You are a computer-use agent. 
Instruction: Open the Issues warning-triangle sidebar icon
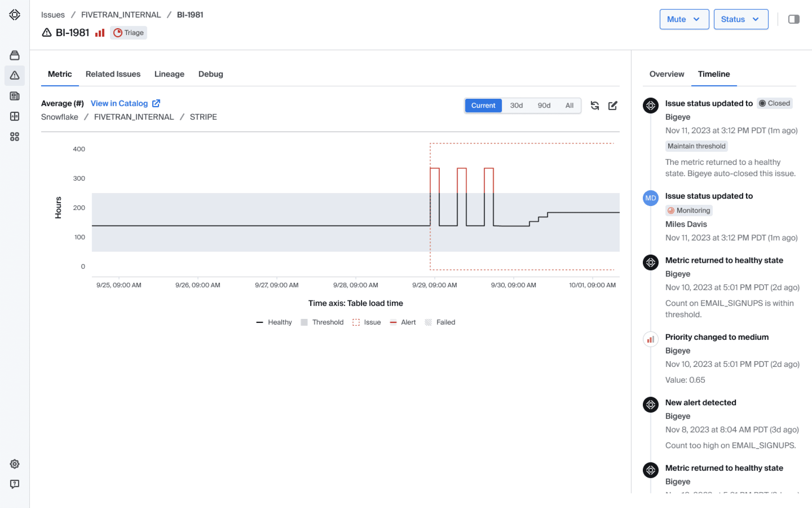click(14, 75)
